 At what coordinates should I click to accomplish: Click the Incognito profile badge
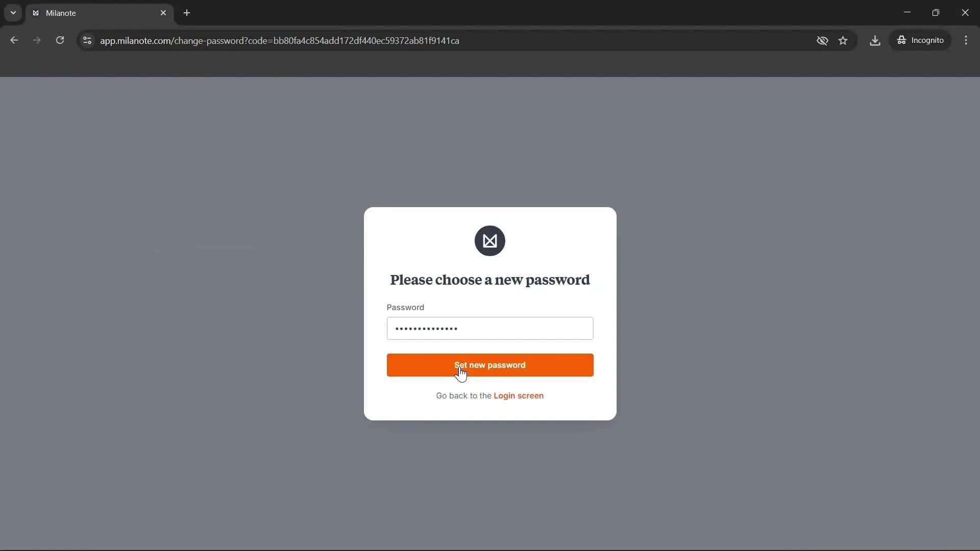click(x=920, y=40)
